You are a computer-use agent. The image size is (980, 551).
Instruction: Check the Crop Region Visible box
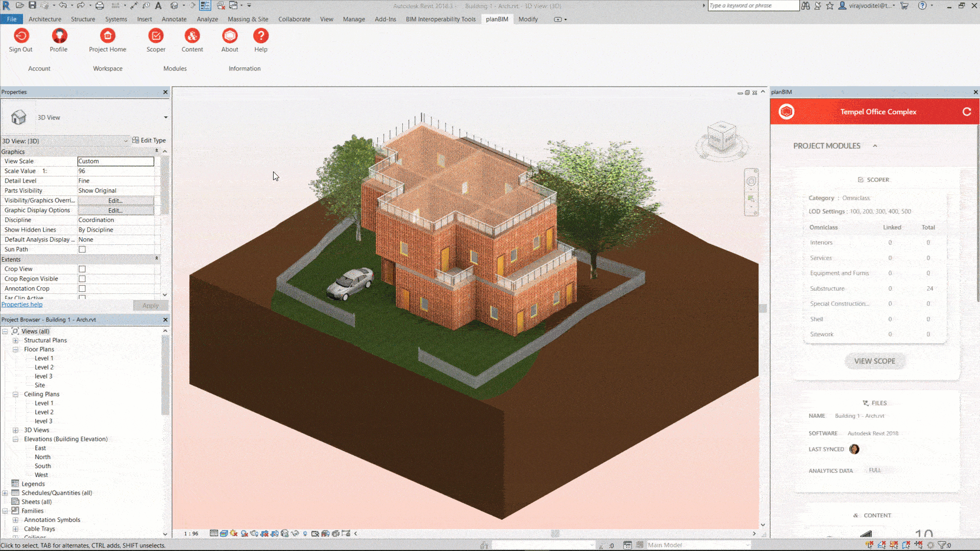point(82,279)
